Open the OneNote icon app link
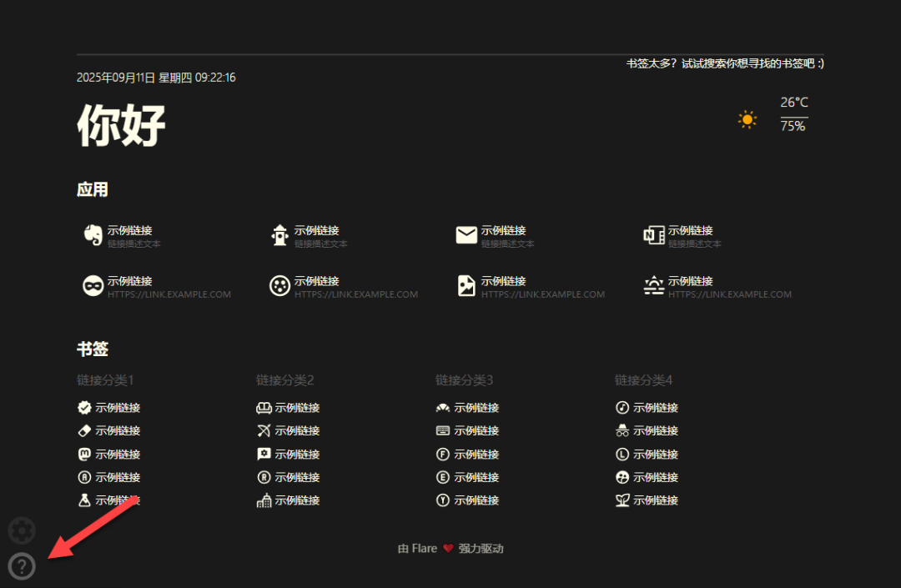This screenshot has width=901, height=588. pos(682,236)
